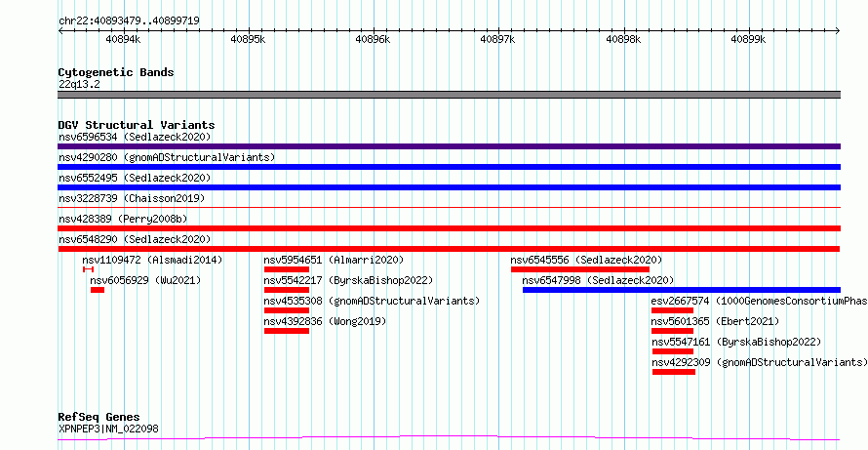Select the red nsv5542217 variant bar

(x=287, y=290)
